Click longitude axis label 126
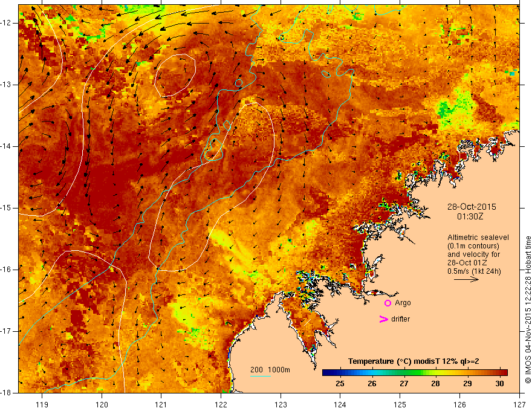Viewport: 532px width, 411px height. (x=459, y=404)
